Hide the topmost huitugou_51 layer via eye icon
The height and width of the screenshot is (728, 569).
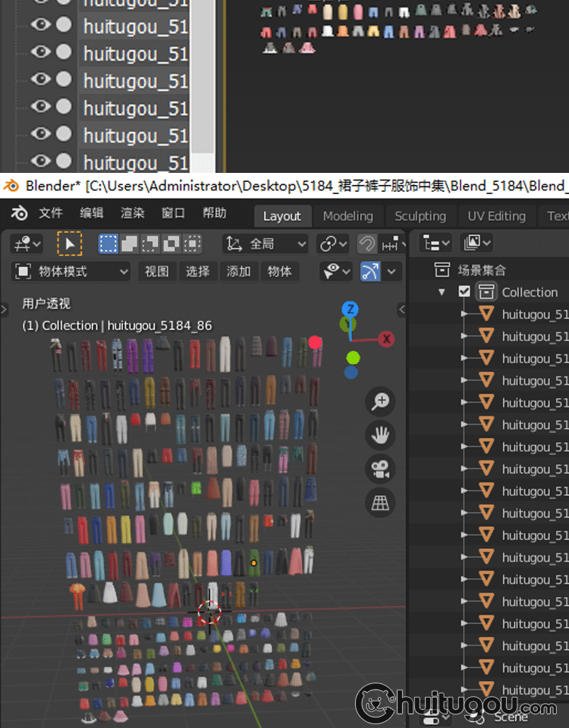click(x=40, y=25)
